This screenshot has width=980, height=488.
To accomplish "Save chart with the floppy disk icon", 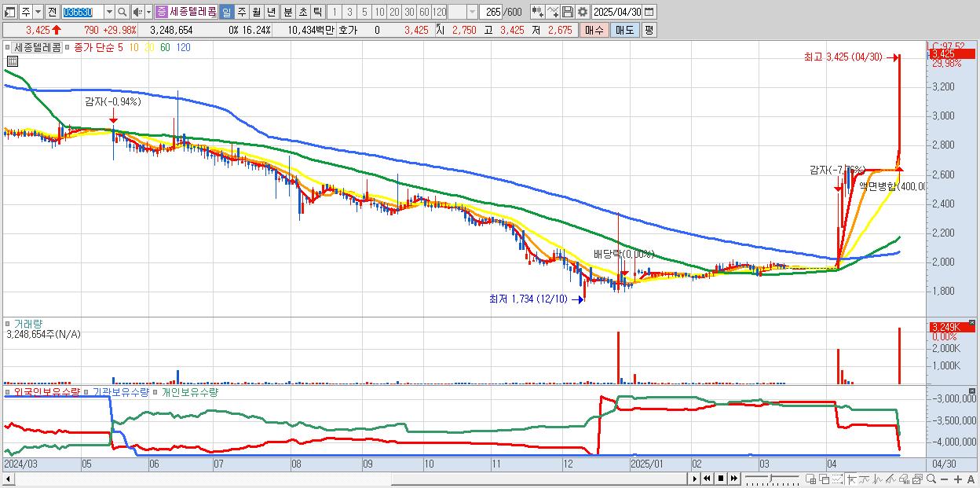I will 568,12.
